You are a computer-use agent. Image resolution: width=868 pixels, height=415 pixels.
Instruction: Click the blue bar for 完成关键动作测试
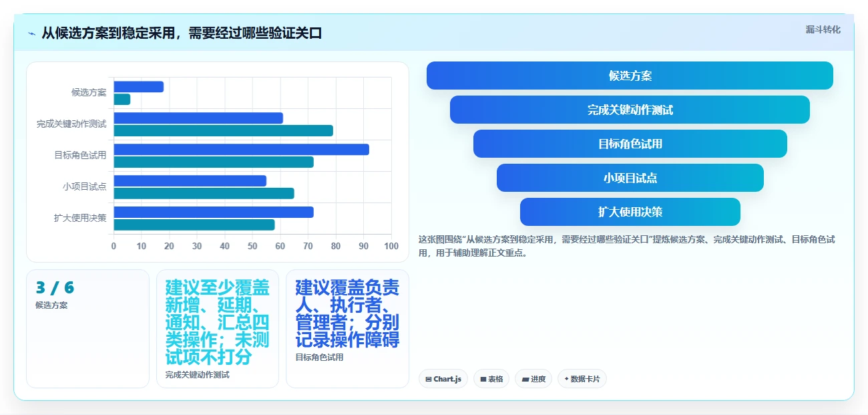198,118
